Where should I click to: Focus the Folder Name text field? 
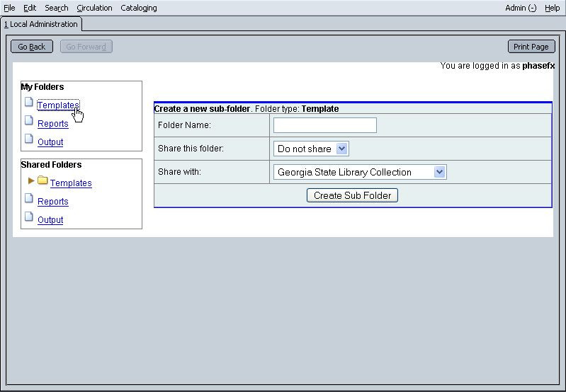(324, 125)
